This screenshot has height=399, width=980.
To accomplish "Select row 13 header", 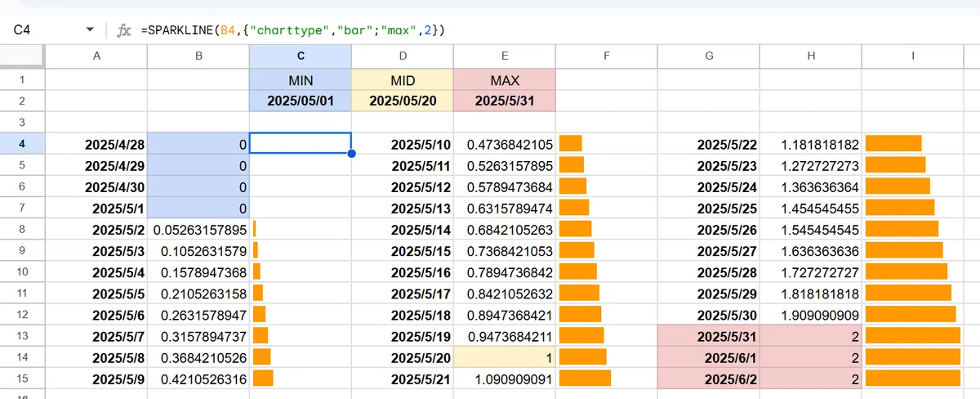I will (x=22, y=335).
